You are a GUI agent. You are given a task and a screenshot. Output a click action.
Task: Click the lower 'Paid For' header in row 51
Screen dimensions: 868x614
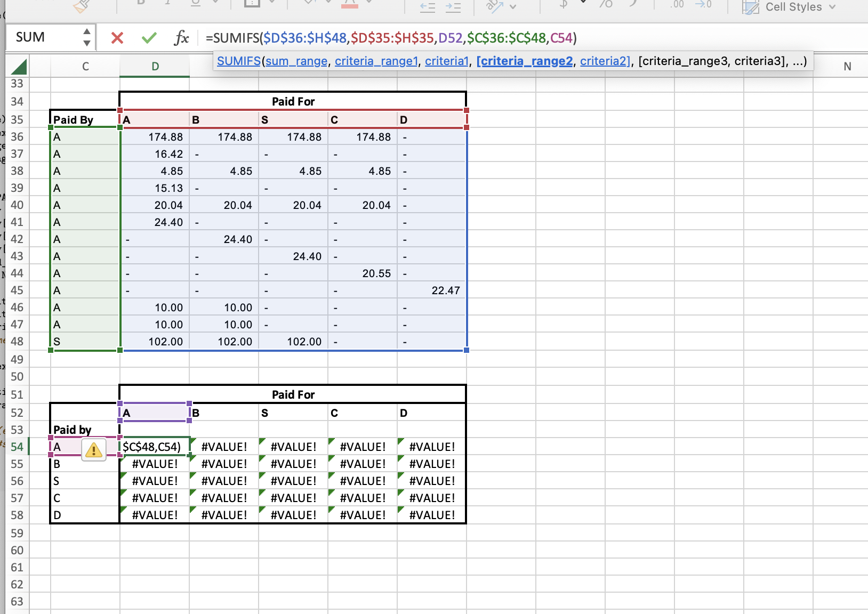293,394
